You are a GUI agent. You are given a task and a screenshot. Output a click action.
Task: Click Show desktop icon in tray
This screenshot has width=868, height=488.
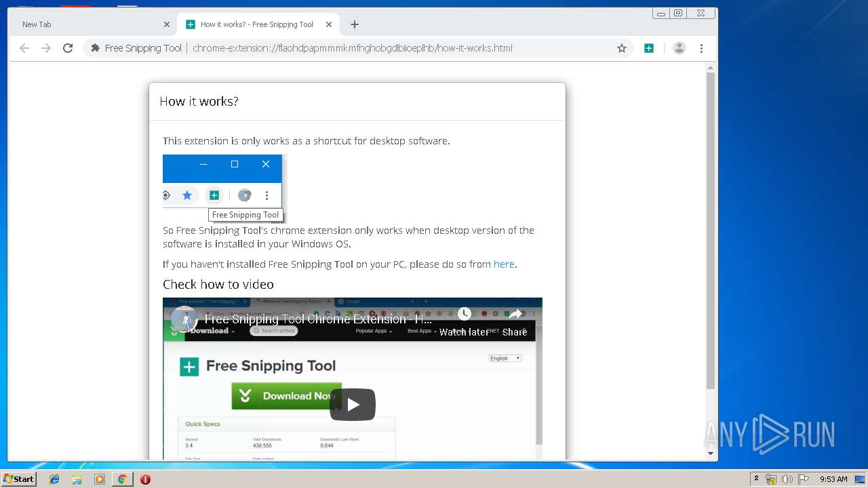coord(861,479)
